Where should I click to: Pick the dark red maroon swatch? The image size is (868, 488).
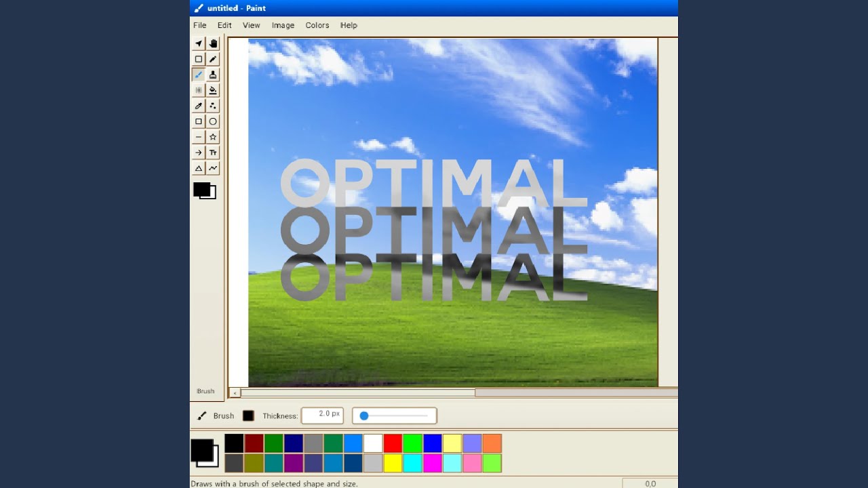(x=254, y=443)
